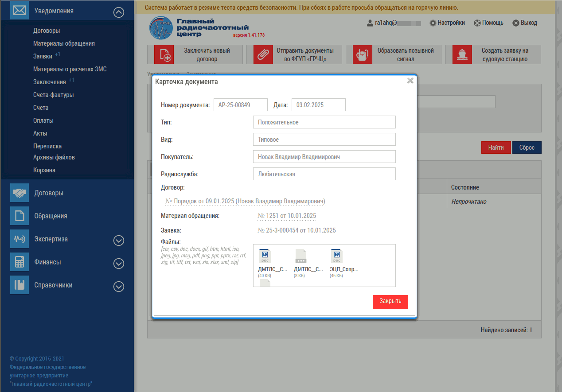The width and height of the screenshot is (562, 392).
Task: Open Корзина sidebar item
Action: 44,170
